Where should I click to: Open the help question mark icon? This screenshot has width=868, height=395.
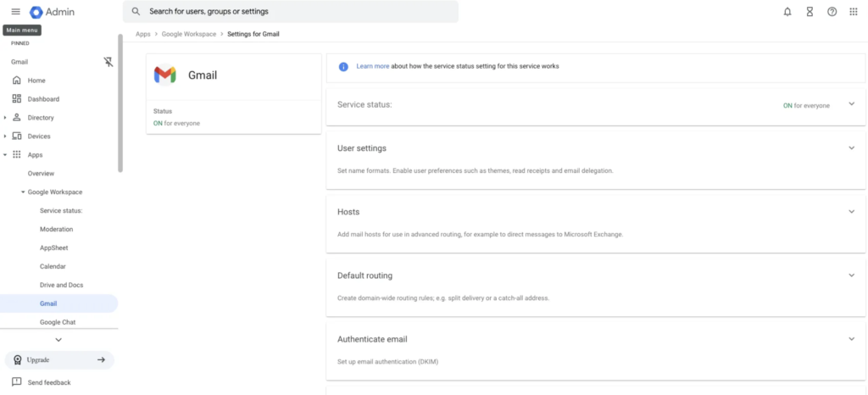coord(832,12)
